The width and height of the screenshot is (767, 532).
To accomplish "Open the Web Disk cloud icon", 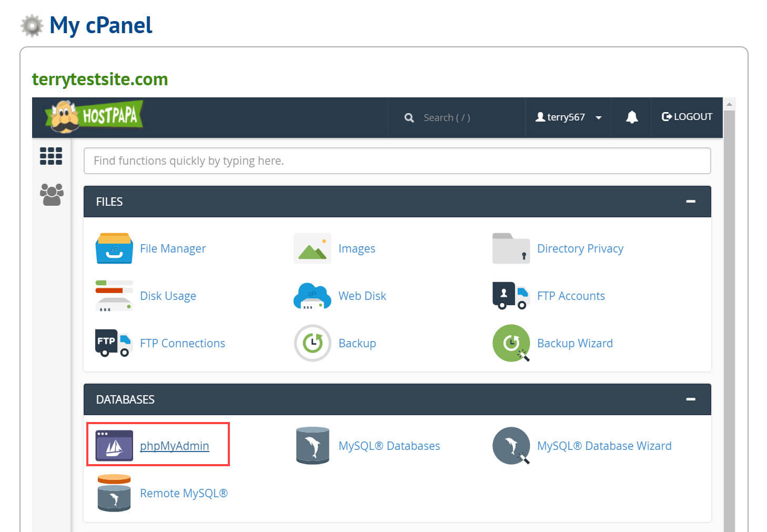I will (312, 296).
